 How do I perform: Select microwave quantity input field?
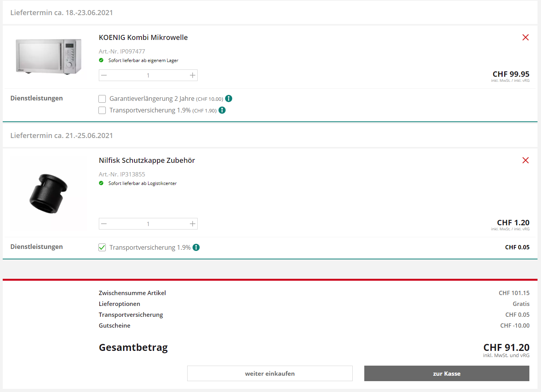coord(148,75)
